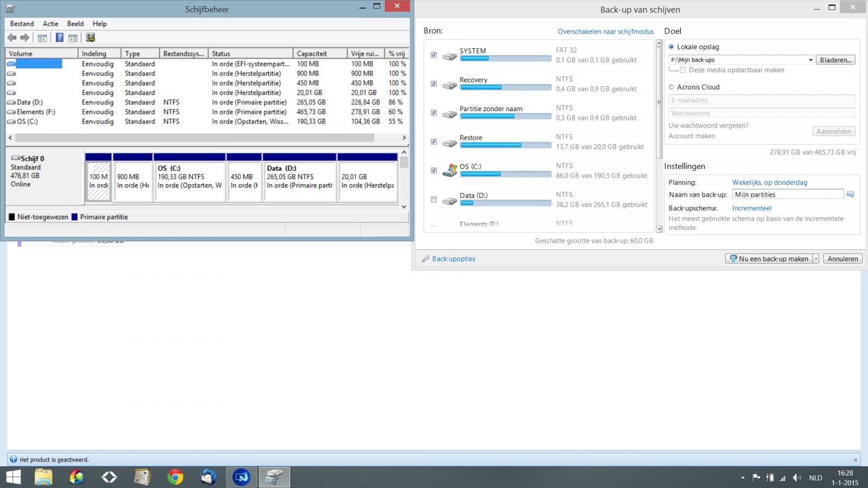Screen dimensions: 868x488
Task: Click the settings icon at the toolbar's right end
Action: point(90,37)
